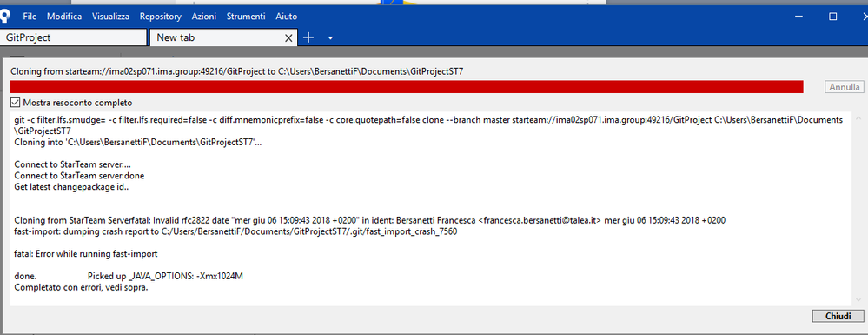Close the New tab tab
868x335 pixels.
click(x=288, y=38)
